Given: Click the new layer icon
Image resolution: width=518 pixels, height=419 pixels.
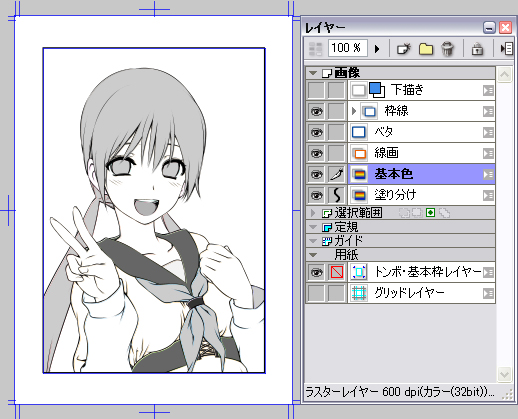Looking at the screenshot, I should coord(404,49).
